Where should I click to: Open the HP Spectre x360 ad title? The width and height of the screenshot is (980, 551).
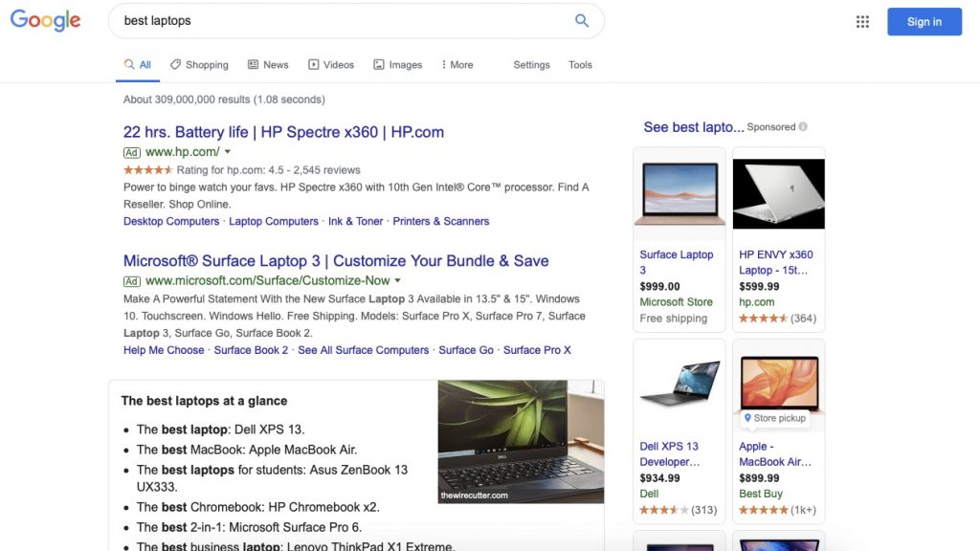283,132
